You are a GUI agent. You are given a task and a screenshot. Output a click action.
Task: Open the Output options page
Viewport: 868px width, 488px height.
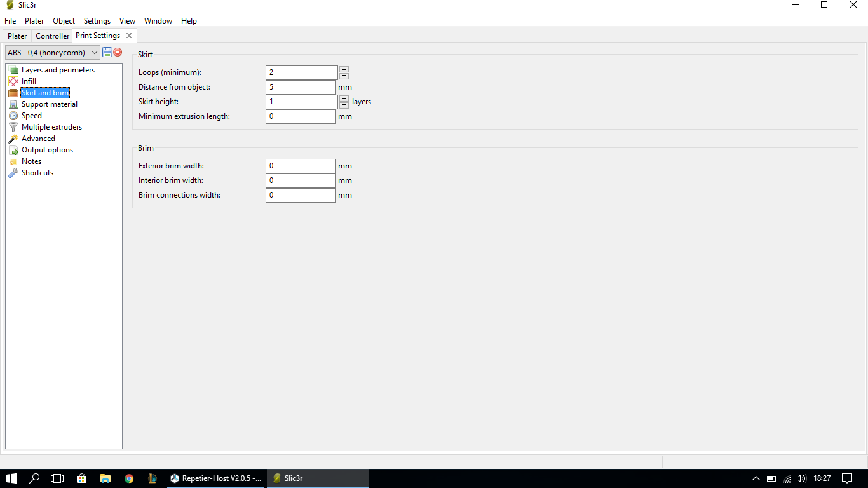(x=47, y=150)
